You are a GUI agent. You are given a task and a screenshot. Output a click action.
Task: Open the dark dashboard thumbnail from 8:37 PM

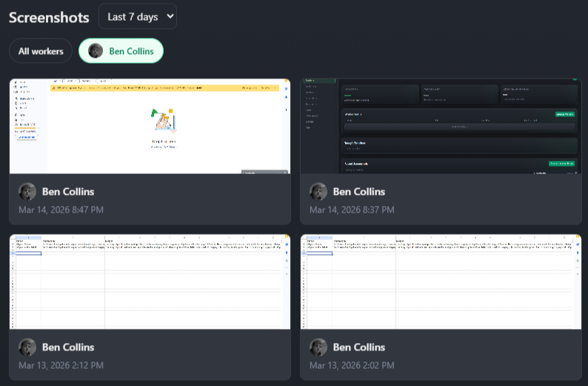(x=441, y=126)
